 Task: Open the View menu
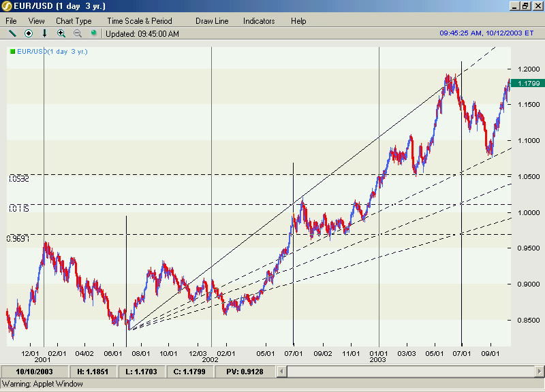(x=37, y=21)
